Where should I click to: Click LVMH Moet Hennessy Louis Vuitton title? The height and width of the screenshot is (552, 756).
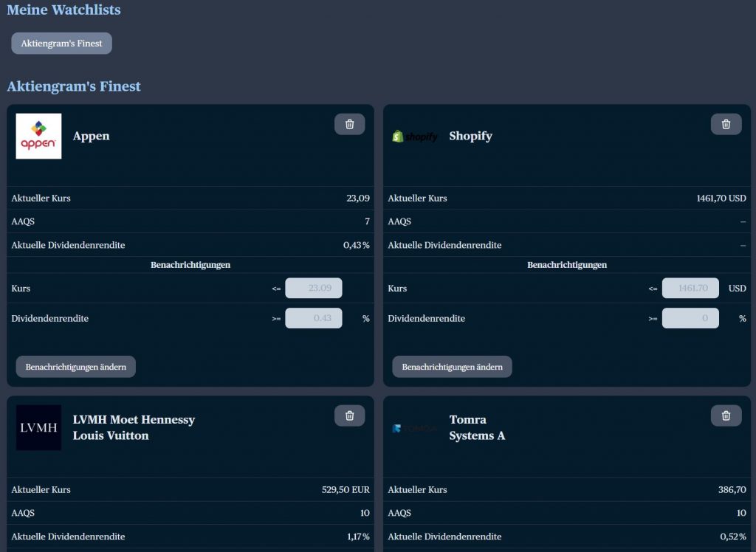click(134, 427)
